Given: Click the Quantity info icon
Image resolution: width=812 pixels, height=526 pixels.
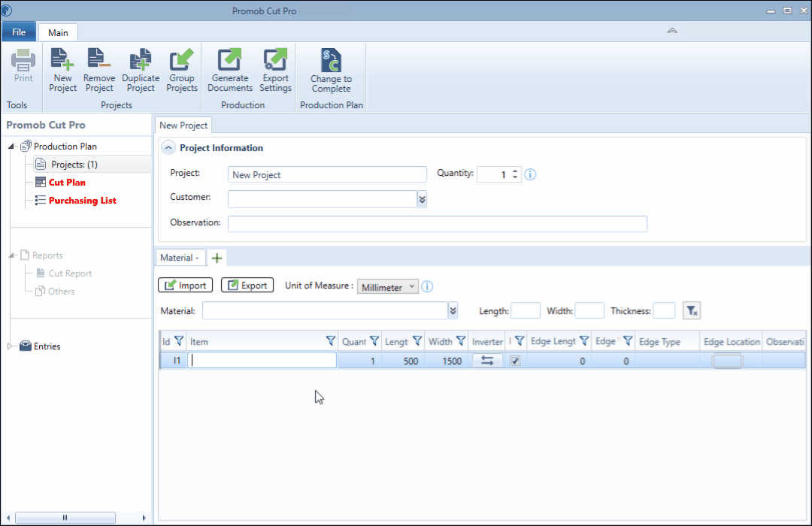Looking at the screenshot, I should (530, 174).
